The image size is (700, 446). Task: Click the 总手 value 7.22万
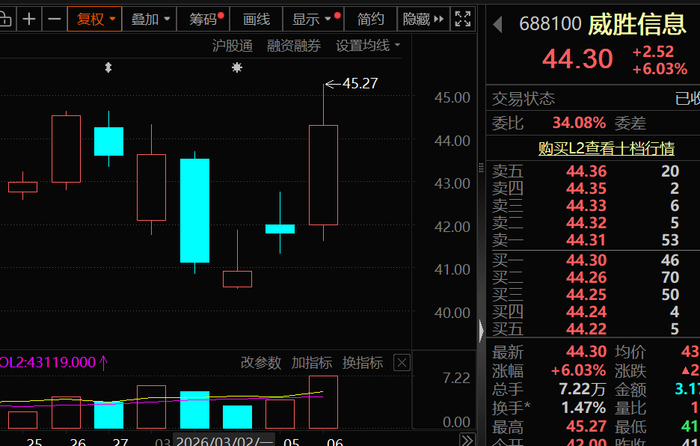pos(582,389)
